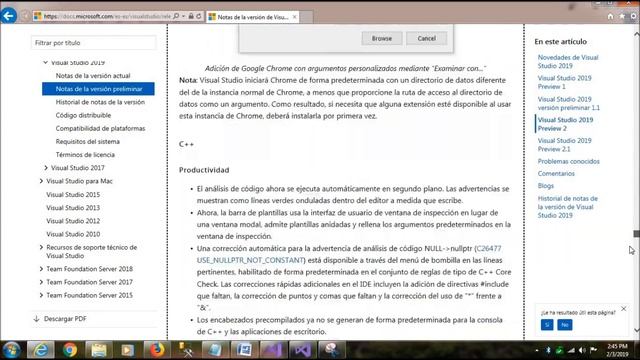Click the Bluetooth tray icon
This screenshot has height=360, width=640.
coord(548,350)
